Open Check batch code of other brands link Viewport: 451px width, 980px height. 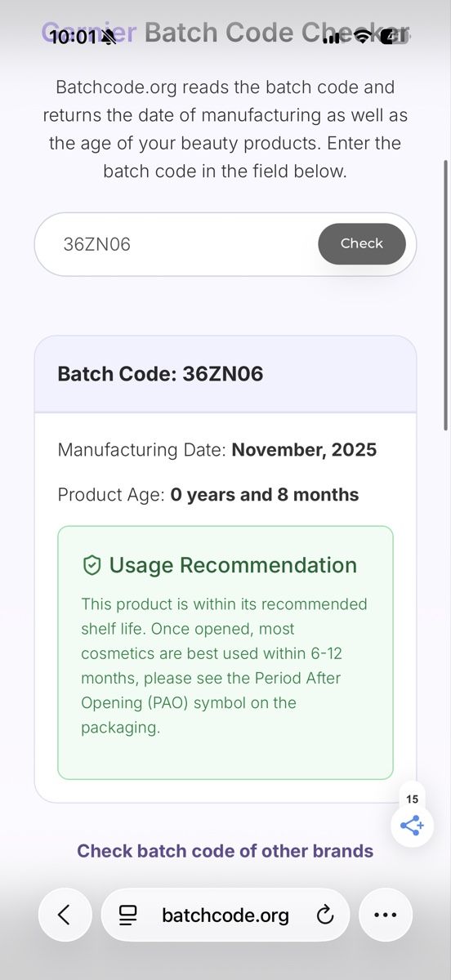[x=225, y=851]
